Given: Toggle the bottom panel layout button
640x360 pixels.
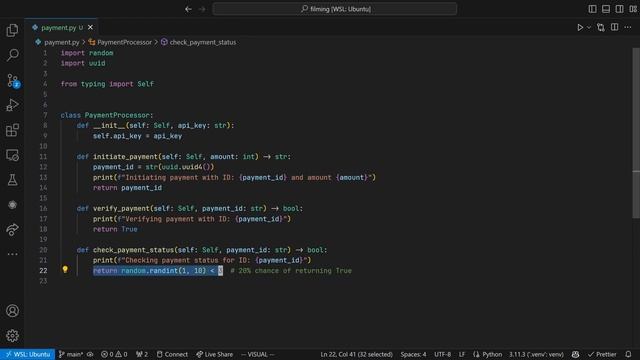Looking at the screenshot, I should click(606, 9).
